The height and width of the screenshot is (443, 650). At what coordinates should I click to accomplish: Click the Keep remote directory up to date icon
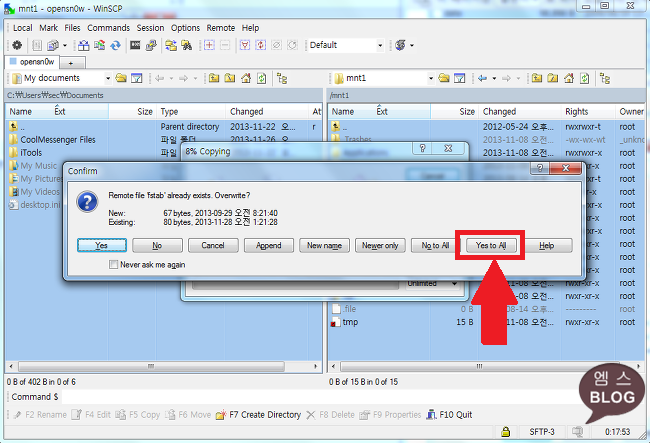pyautogui.click(x=115, y=45)
